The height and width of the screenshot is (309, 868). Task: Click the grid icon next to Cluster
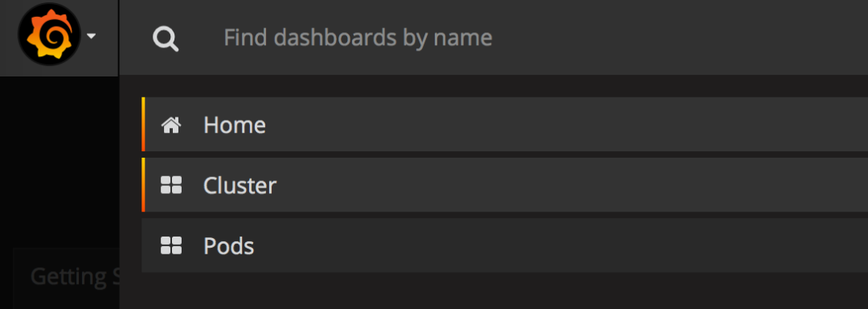coord(171,185)
